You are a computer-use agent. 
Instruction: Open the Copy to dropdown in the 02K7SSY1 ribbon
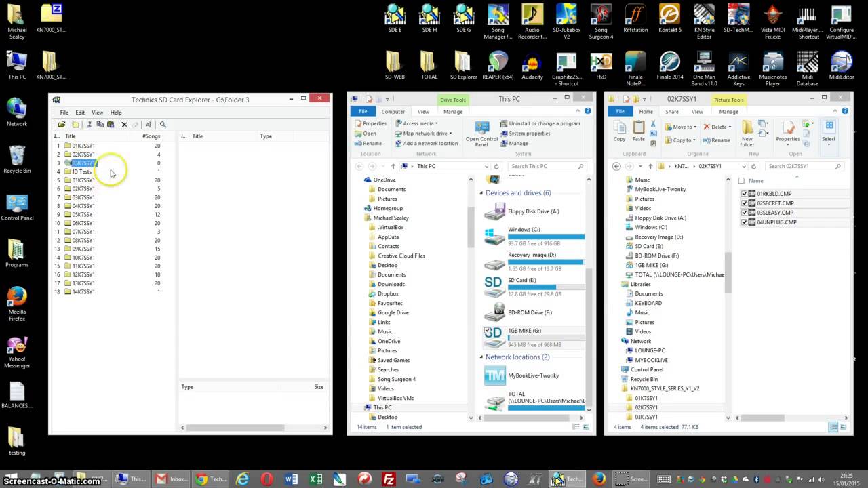click(681, 140)
